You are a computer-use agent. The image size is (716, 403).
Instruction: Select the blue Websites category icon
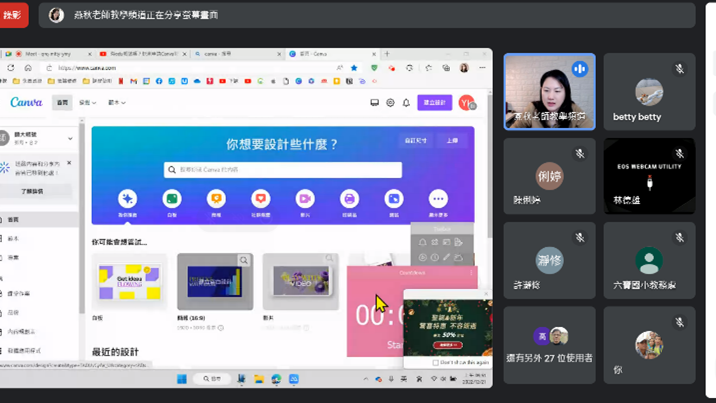[x=394, y=199]
